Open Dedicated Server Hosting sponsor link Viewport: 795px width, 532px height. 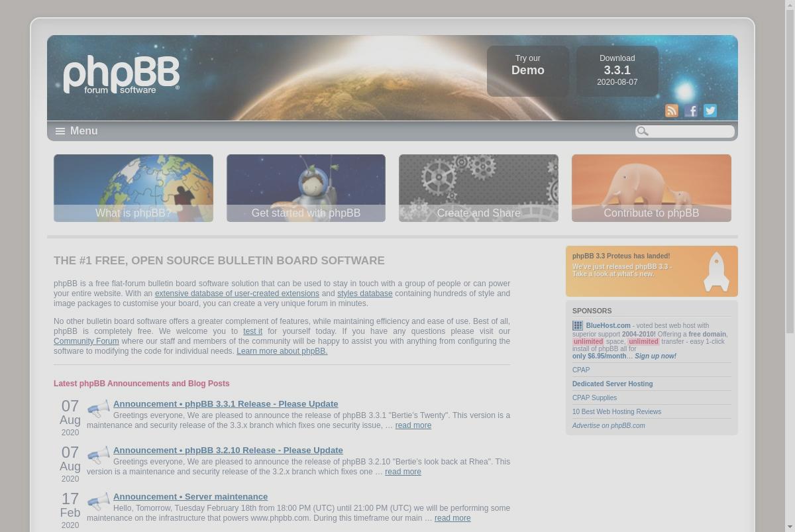click(x=613, y=384)
